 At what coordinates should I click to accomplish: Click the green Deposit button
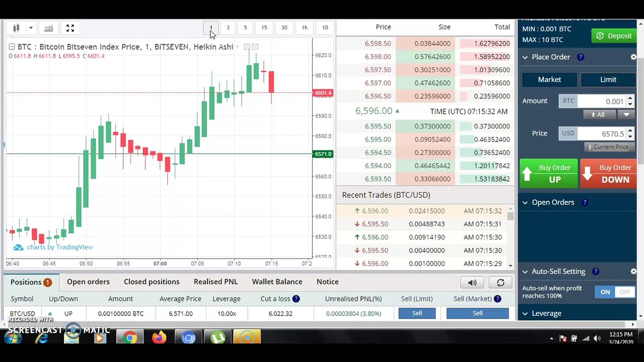(614, 36)
